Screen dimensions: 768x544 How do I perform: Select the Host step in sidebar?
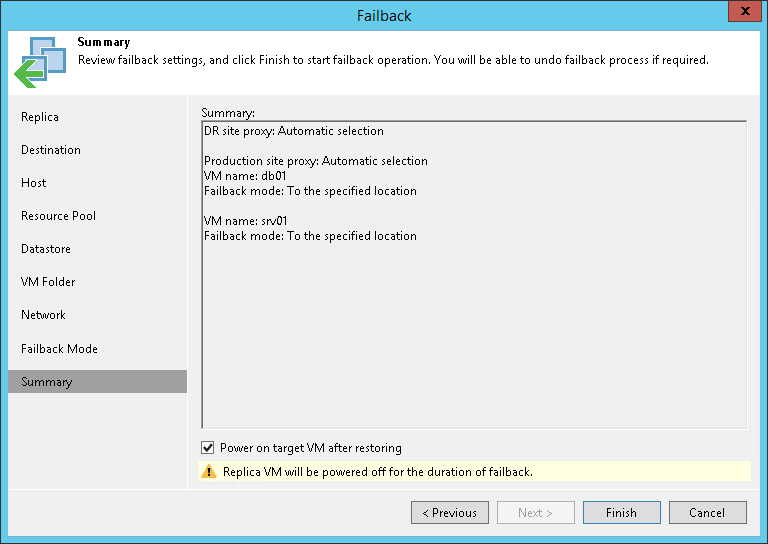(x=34, y=183)
